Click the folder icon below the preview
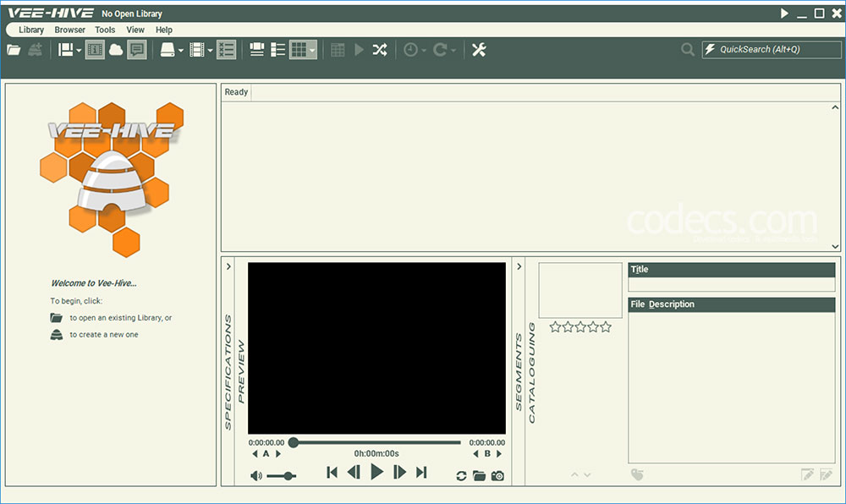 click(x=479, y=476)
